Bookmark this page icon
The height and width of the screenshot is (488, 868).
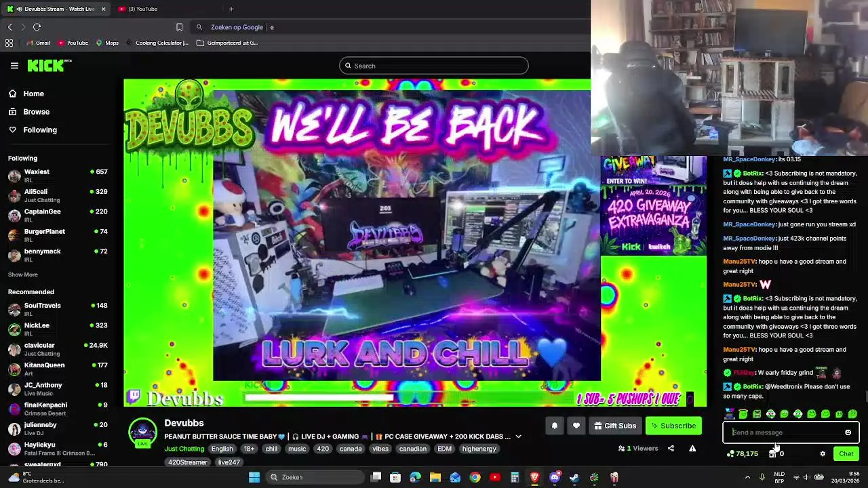[179, 27]
